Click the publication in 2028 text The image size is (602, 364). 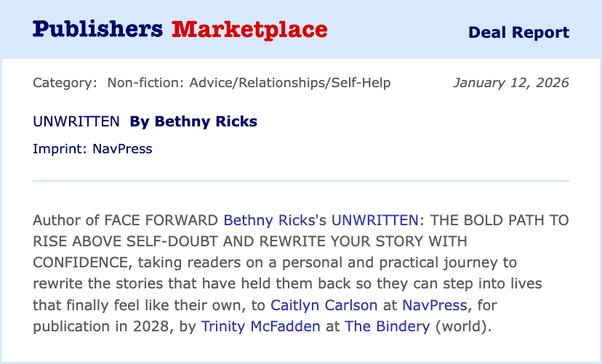(x=100, y=326)
